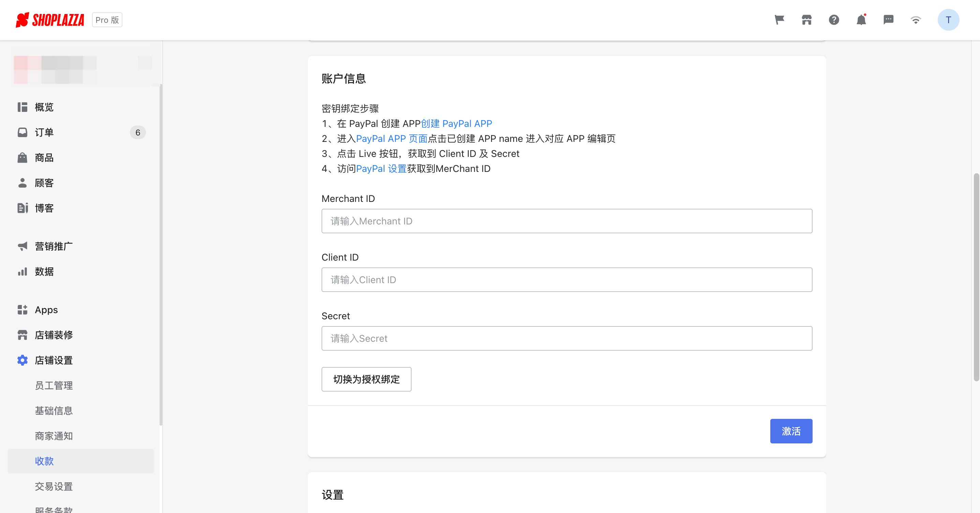Click the bag icon beside 商品
The image size is (980, 513).
(x=23, y=158)
